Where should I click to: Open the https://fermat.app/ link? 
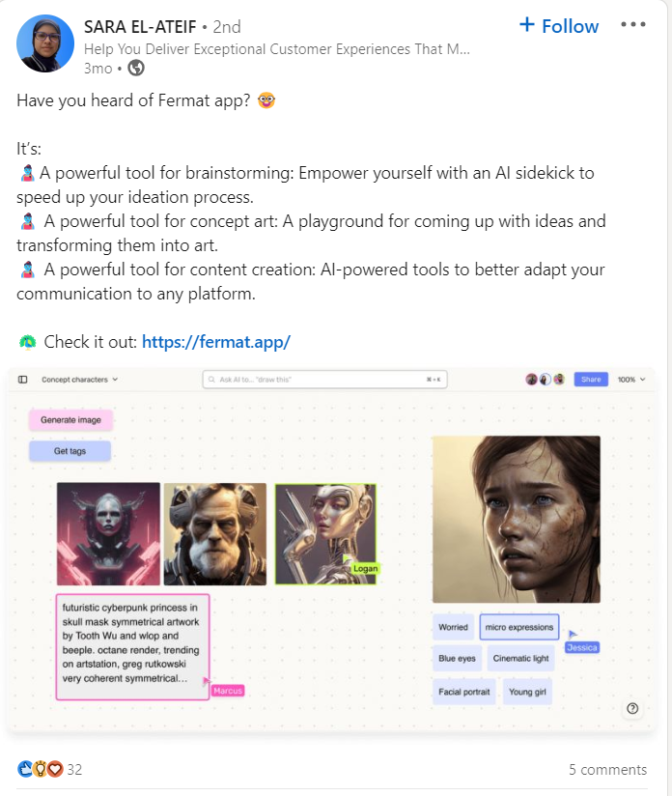(x=216, y=342)
